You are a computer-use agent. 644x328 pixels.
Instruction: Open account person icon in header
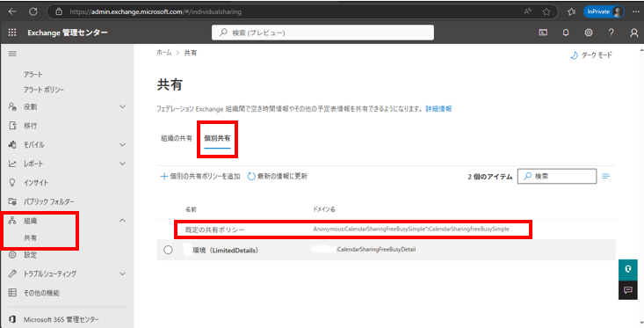pyautogui.click(x=634, y=33)
